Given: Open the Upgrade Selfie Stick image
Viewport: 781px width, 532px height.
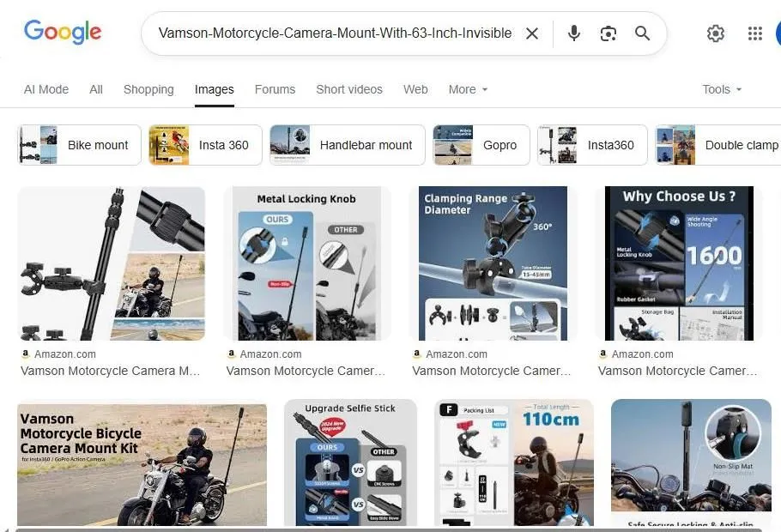Looking at the screenshot, I should (350, 462).
